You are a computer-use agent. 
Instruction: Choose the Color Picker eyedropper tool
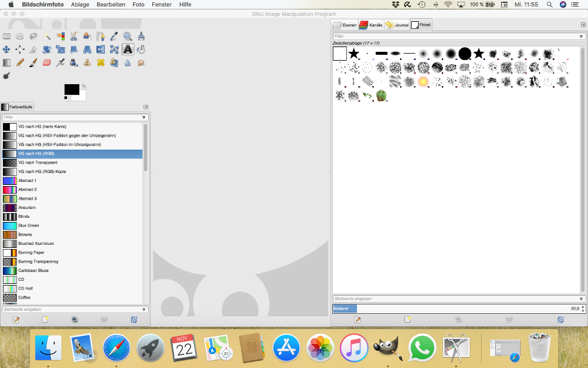(114, 37)
